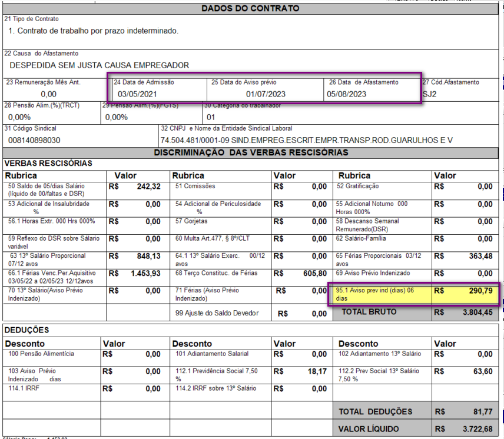Click the '100 Pensão Alimentícia' deduction

[x=41, y=354]
